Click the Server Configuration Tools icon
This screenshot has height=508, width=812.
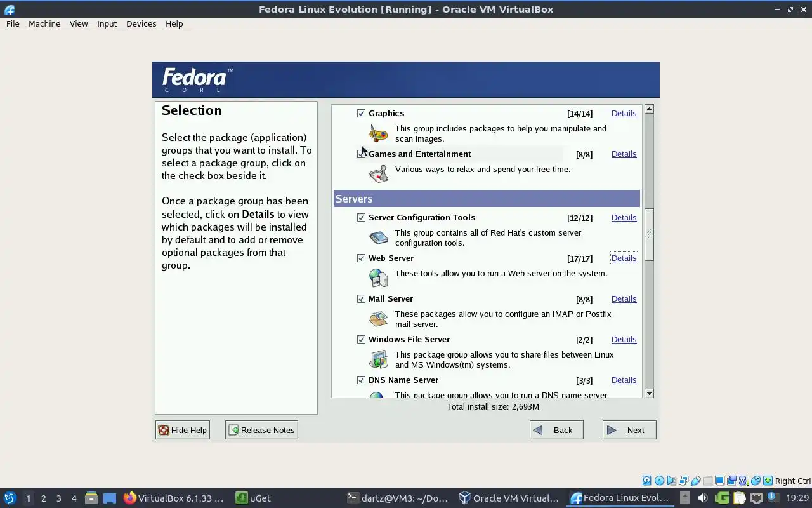point(378,237)
